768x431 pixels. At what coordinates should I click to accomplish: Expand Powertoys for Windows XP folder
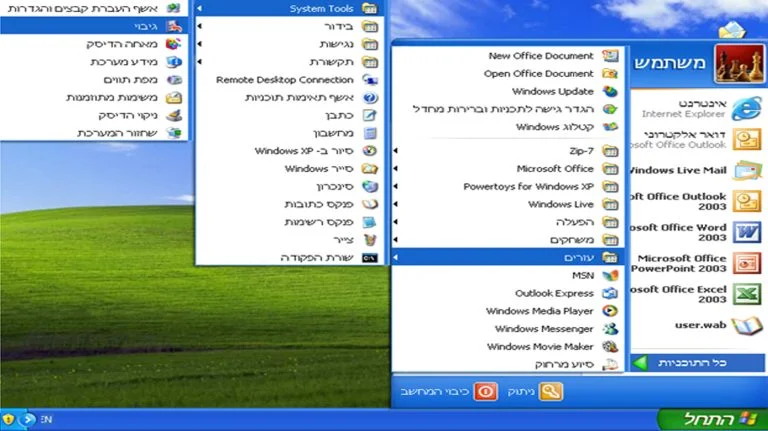(x=508, y=187)
